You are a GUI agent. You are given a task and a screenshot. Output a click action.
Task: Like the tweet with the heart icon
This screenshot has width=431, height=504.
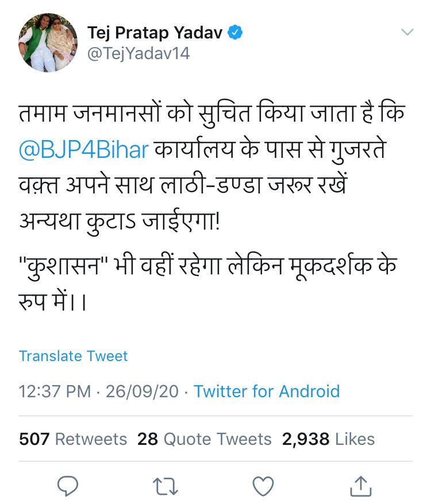pos(263,486)
